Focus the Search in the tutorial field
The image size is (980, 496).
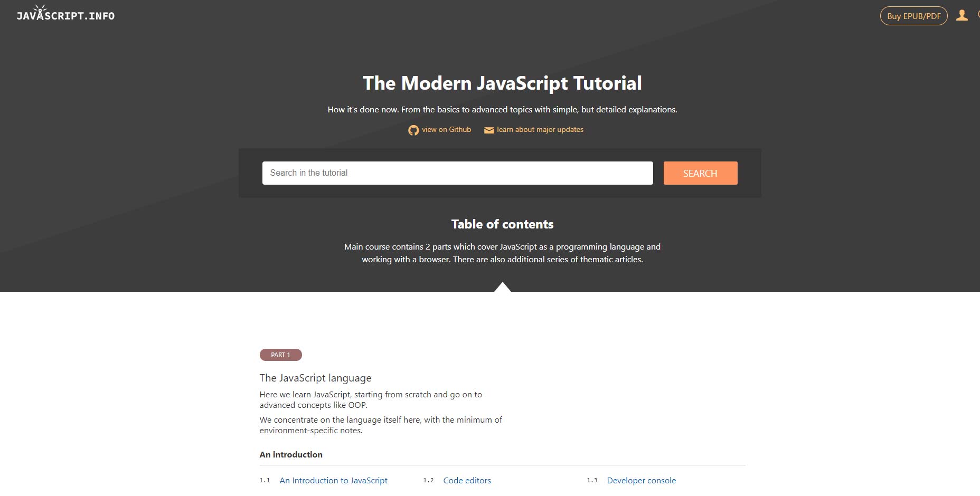[x=457, y=173]
